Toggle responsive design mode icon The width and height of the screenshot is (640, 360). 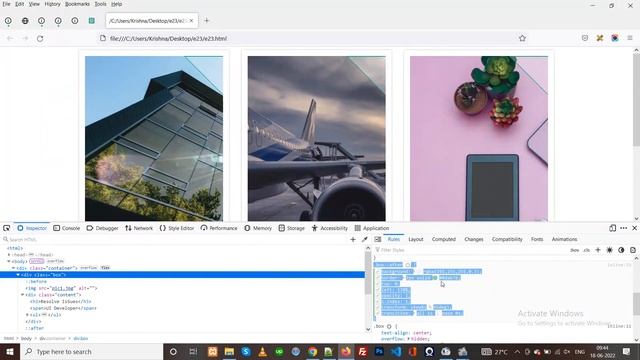(613, 228)
